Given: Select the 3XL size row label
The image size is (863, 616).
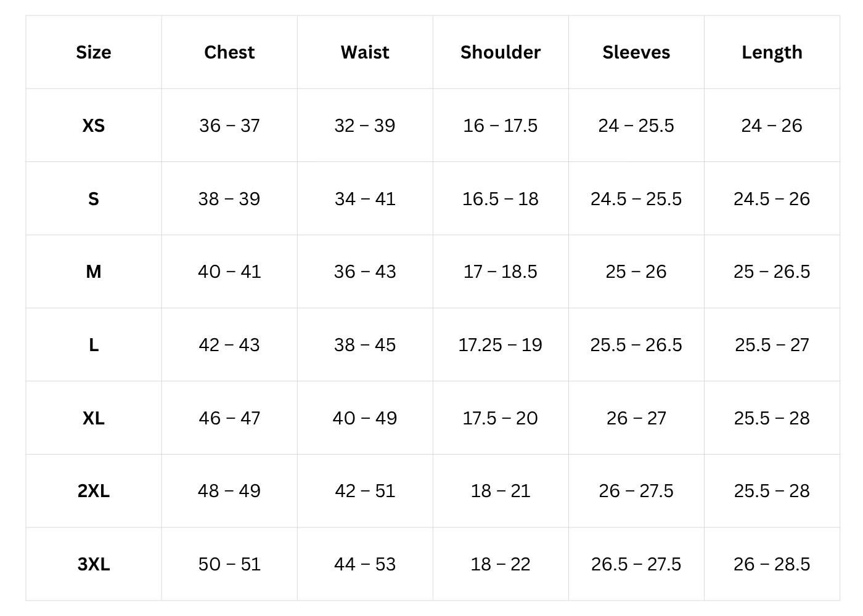Looking at the screenshot, I should click(94, 564).
